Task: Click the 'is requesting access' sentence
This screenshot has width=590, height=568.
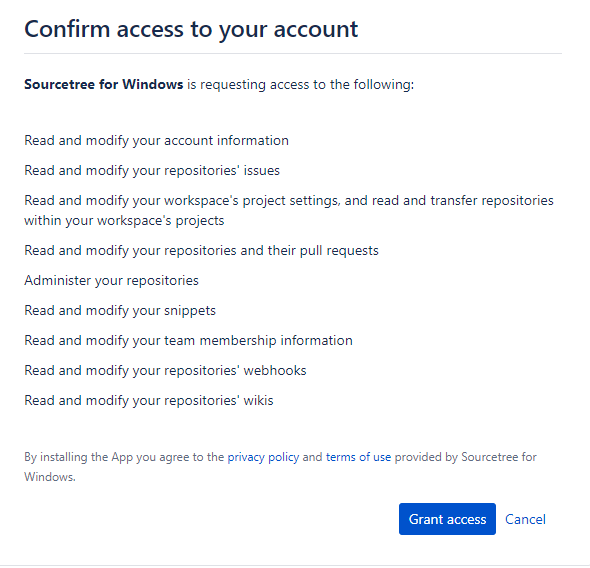Action: (x=300, y=85)
